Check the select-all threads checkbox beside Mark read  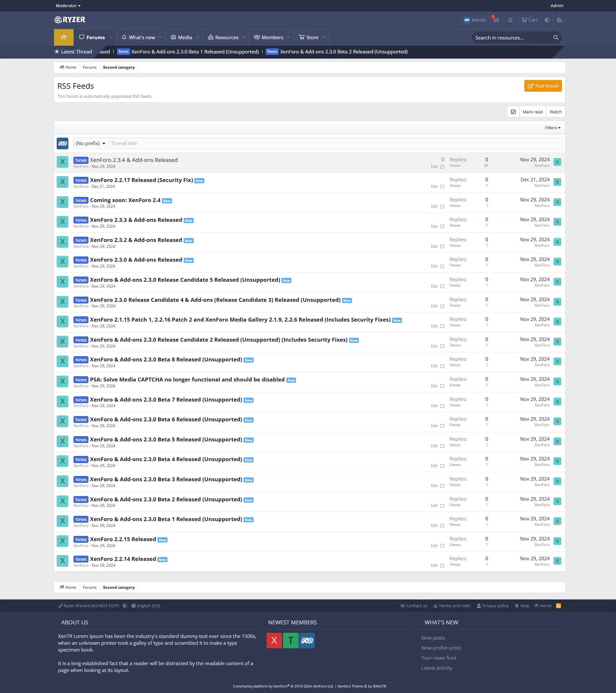click(x=513, y=112)
